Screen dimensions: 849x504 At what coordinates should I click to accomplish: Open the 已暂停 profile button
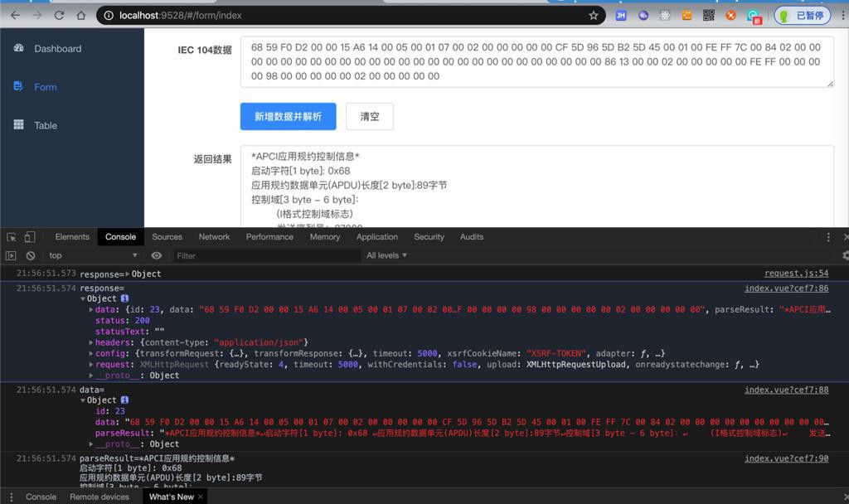point(803,15)
